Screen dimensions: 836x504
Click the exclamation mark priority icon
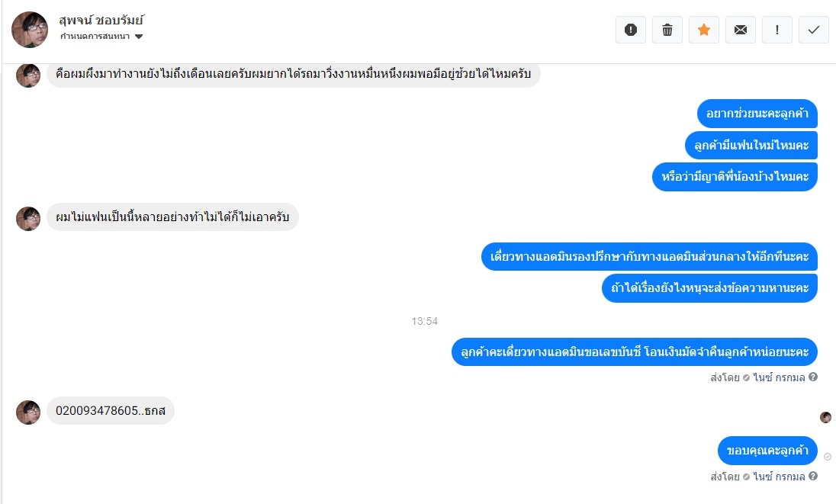click(x=777, y=30)
